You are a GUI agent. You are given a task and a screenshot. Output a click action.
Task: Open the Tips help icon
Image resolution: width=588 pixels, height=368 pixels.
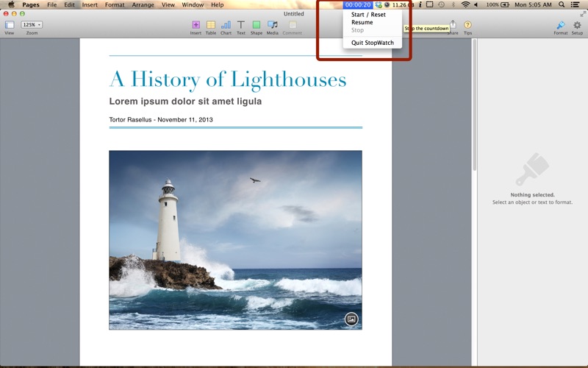467,25
